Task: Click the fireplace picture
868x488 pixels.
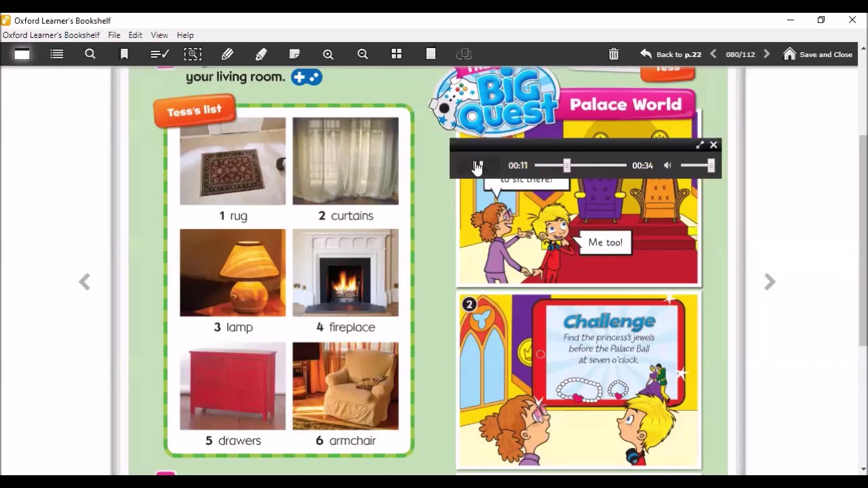Action: click(345, 272)
